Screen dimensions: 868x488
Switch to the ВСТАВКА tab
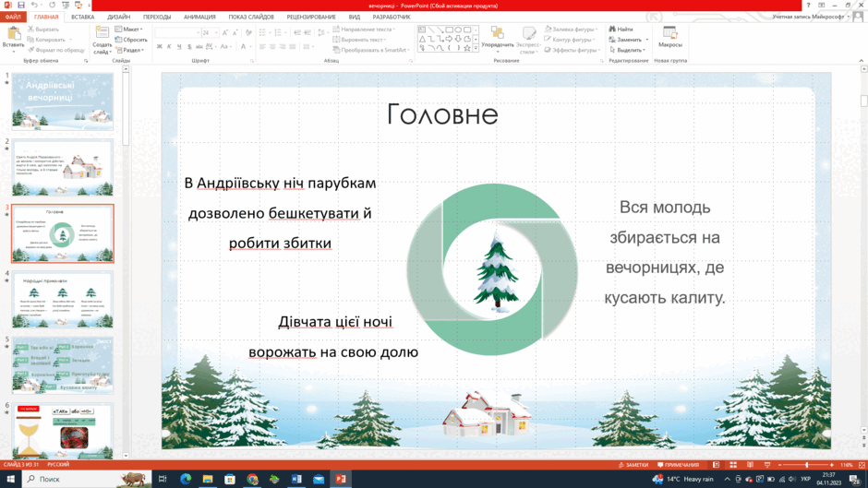coord(82,17)
